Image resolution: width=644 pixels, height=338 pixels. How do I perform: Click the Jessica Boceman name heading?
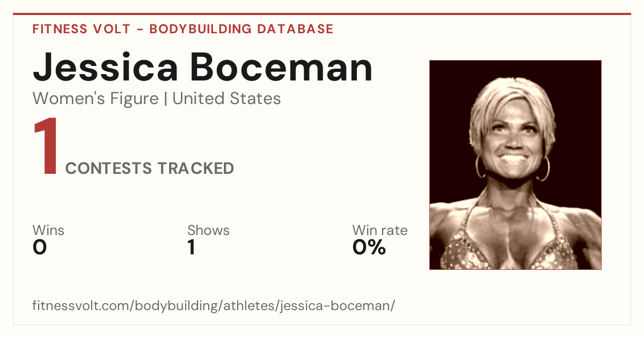pyautogui.click(x=202, y=68)
